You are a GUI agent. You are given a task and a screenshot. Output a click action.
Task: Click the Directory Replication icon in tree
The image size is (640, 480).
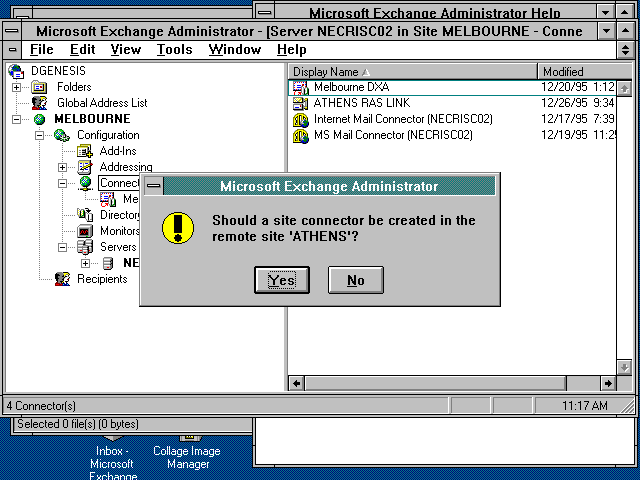[x=85, y=215]
